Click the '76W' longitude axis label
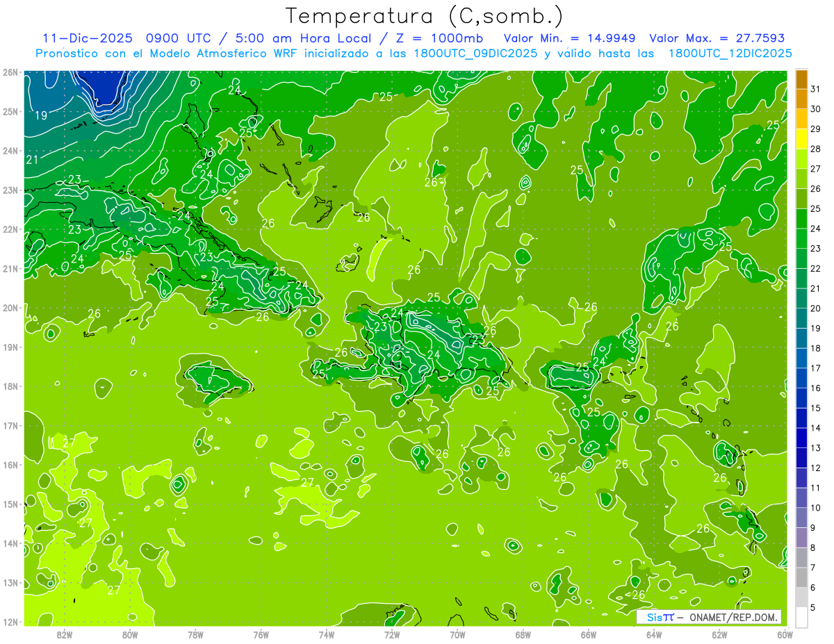The image size is (834, 644). pyautogui.click(x=261, y=634)
